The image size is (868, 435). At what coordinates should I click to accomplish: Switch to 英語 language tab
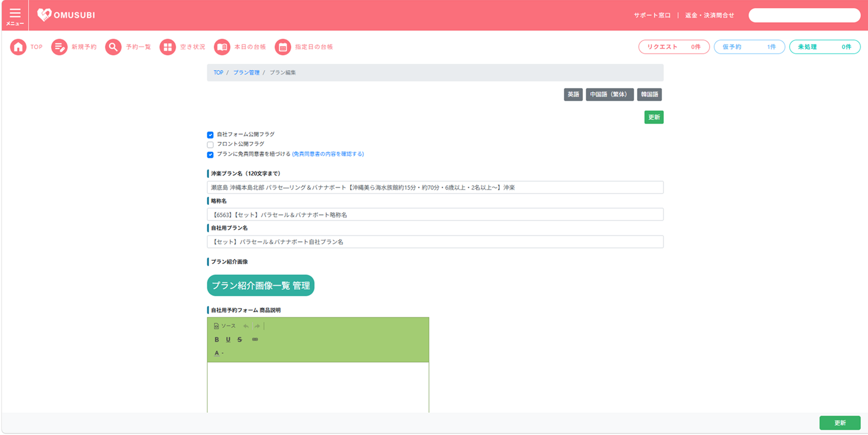coord(573,95)
